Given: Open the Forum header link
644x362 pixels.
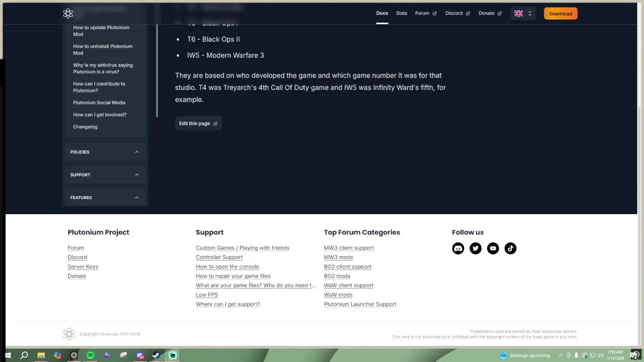Looking at the screenshot, I should coord(426,14).
